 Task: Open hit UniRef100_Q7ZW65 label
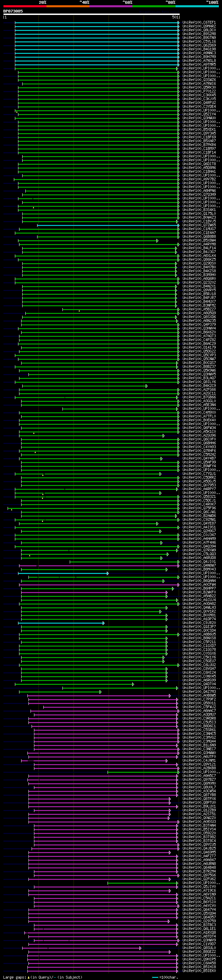click(x=199, y=225)
